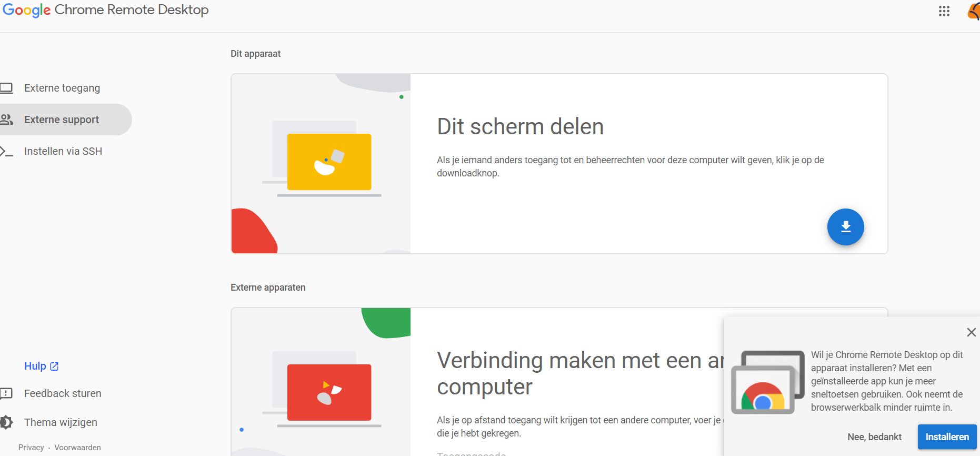The image size is (980, 456).
Task: Click the 'Als je iemand anders toegang' description
Action: point(631,166)
